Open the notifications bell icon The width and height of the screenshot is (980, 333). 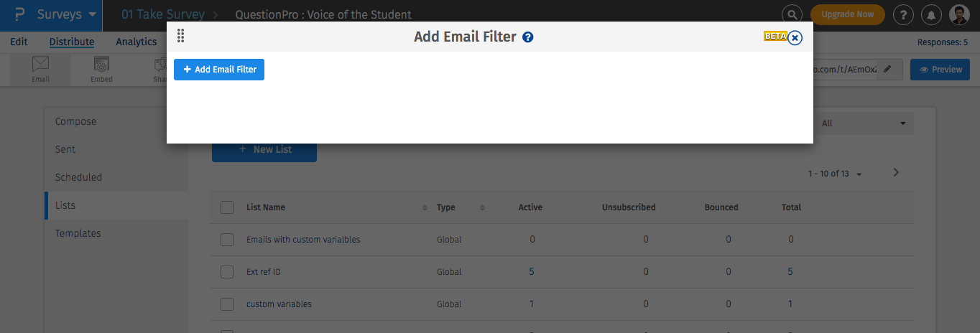pyautogui.click(x=932, y=14)
